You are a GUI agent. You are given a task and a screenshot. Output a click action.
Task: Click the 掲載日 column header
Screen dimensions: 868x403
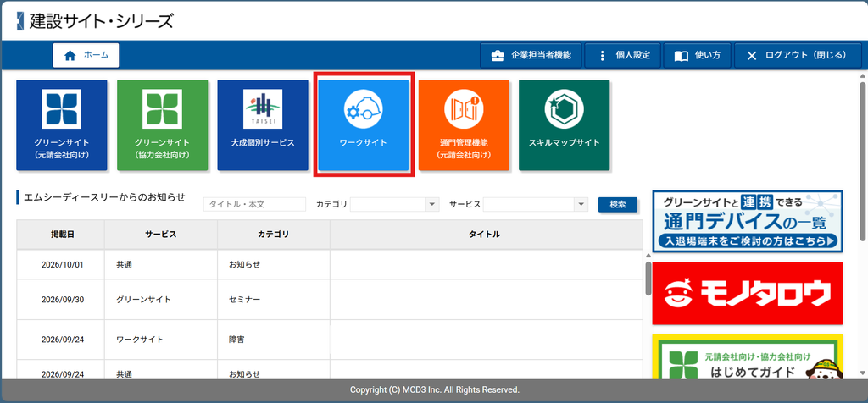pos(61,235)
